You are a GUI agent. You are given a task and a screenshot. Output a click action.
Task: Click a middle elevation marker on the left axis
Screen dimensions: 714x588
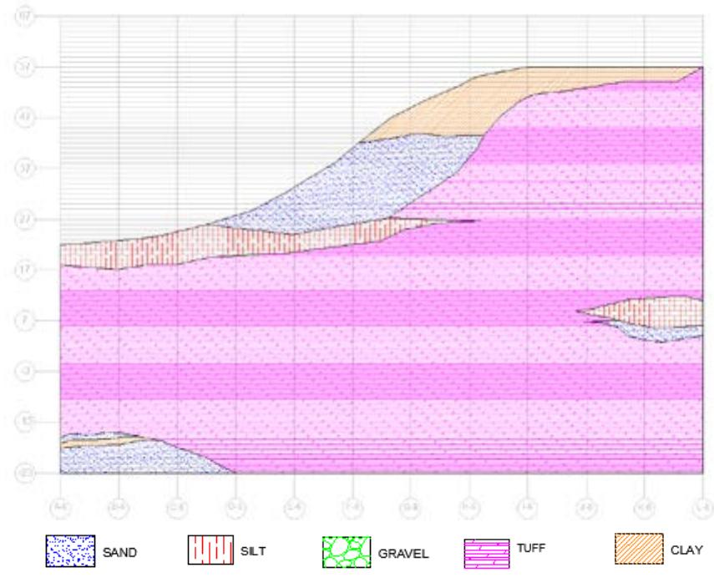click(x=27, y=267)
